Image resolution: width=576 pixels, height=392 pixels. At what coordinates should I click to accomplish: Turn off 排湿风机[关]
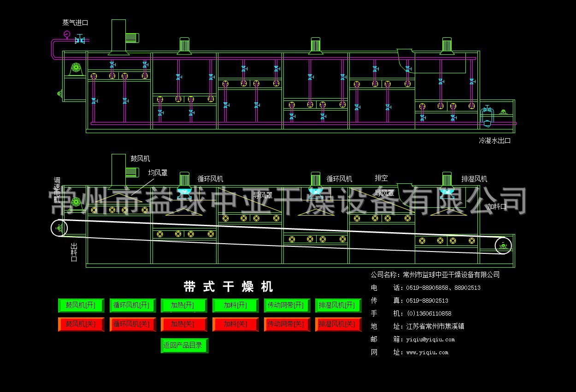click(x=338, y=324)
